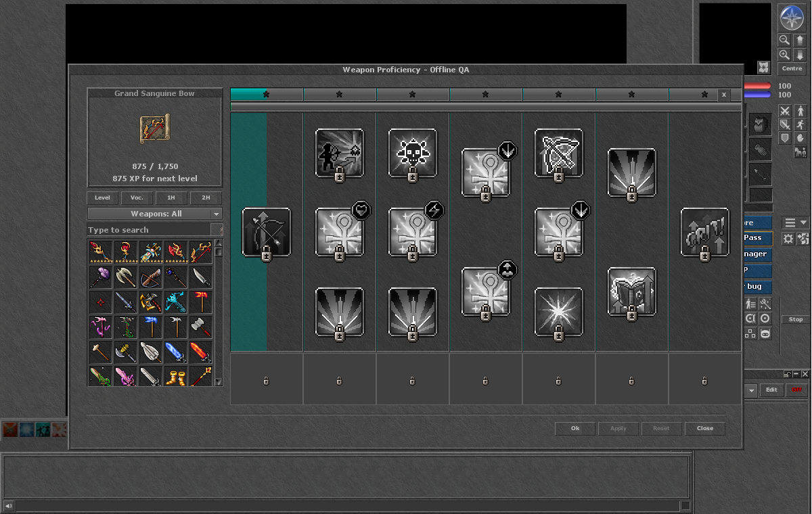Screen dimensions: 812x514
Task: Click the Centre minimap button
Action: pos(792,68)
